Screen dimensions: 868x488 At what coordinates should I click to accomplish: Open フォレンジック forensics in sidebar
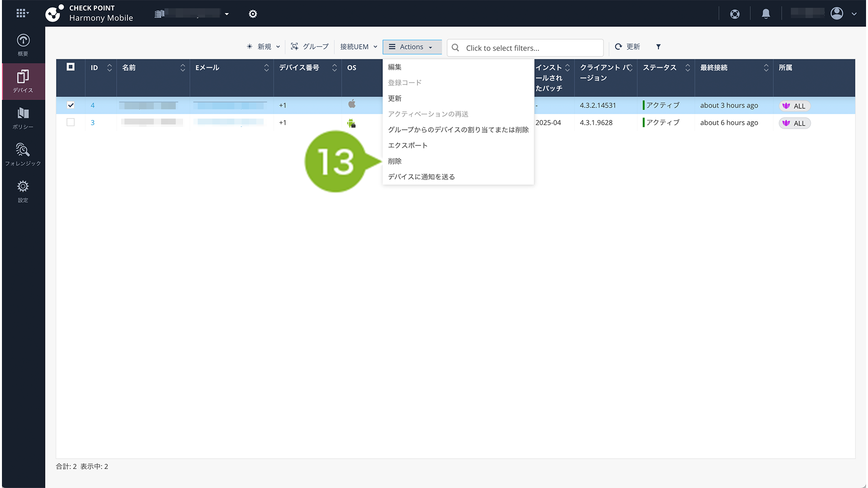tap(23, 155)
